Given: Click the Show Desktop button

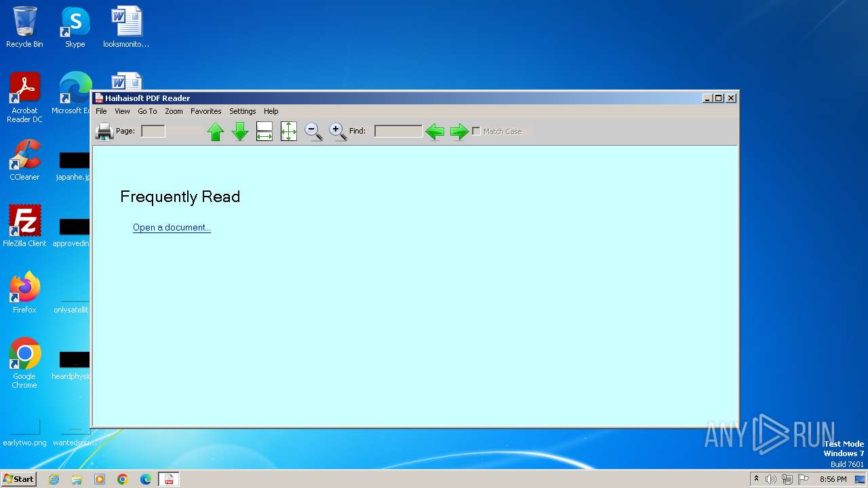Looking at the screenshot, I should pos(861,479).
